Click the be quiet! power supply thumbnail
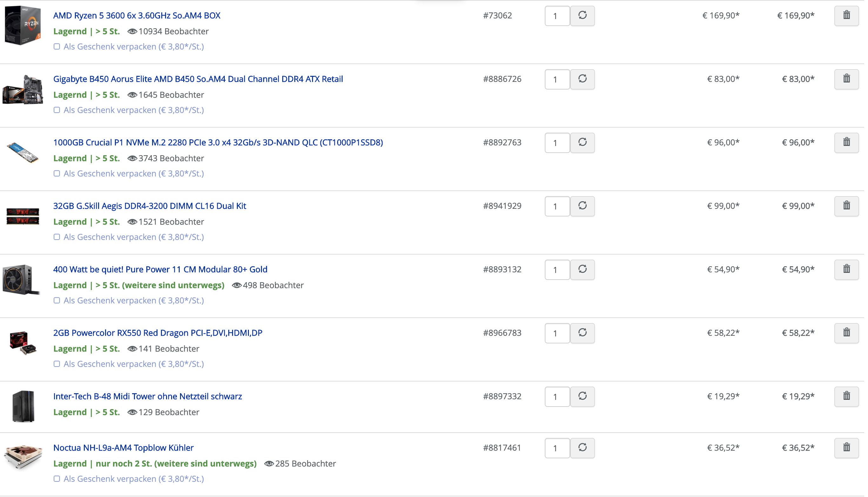This screenshot has width=868, height=497. click(x=21, y=280)
